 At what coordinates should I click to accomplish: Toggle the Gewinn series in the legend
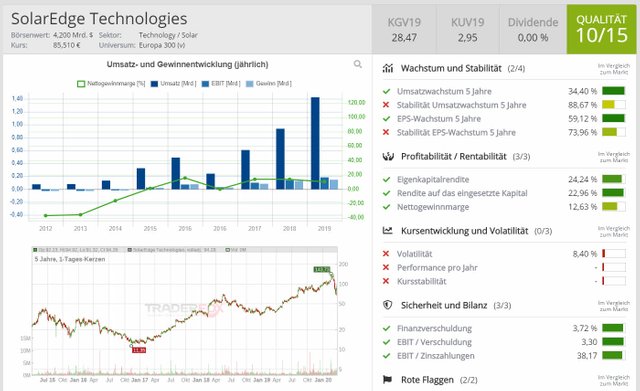[x=269, y=84]
